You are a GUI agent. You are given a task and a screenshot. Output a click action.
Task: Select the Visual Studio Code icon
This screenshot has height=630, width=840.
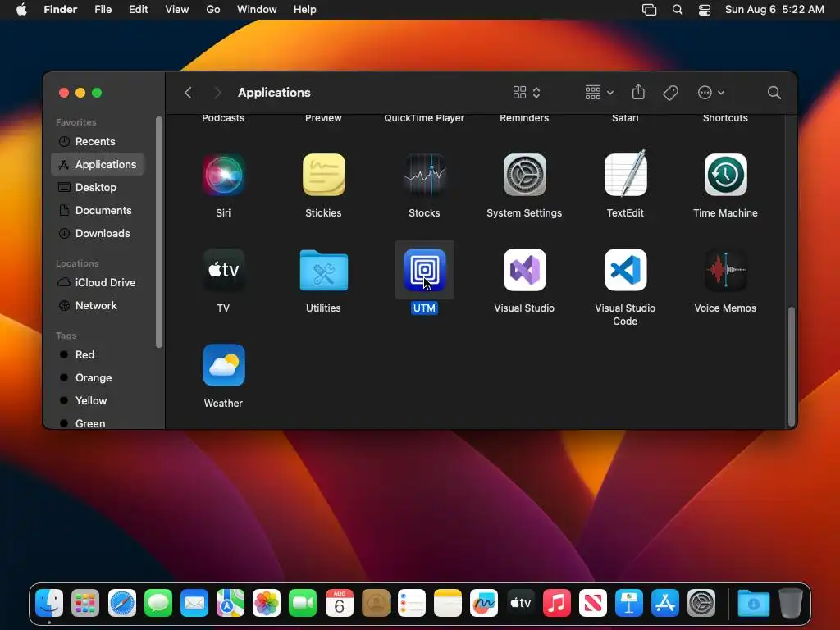pyautogui.click(x=625, y=270)
